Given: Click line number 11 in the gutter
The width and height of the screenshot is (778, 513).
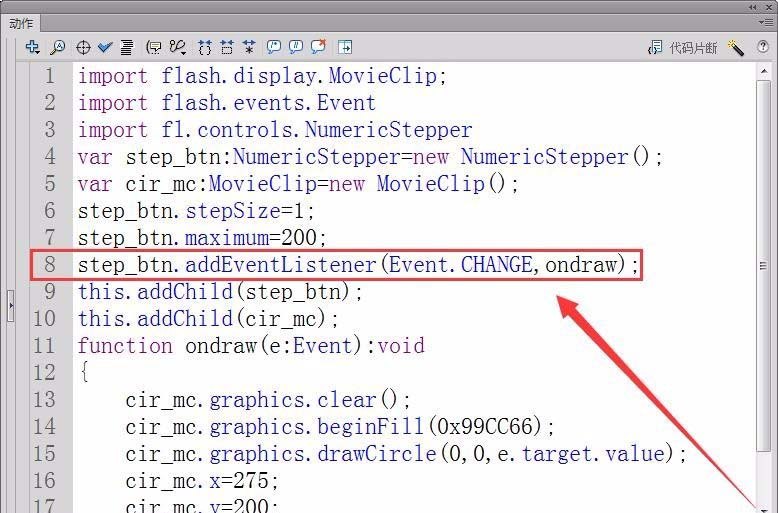Looking at the screenshot, I should click(x=44, y=346).
